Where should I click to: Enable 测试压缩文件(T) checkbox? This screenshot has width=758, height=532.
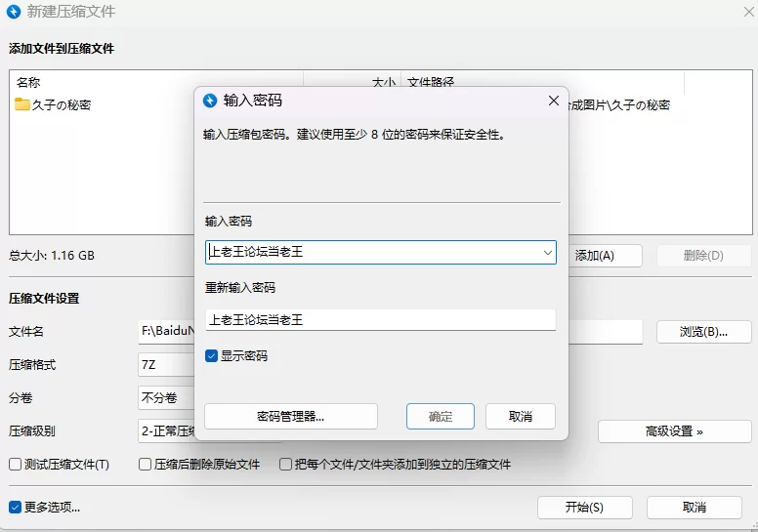pos(15,465)
